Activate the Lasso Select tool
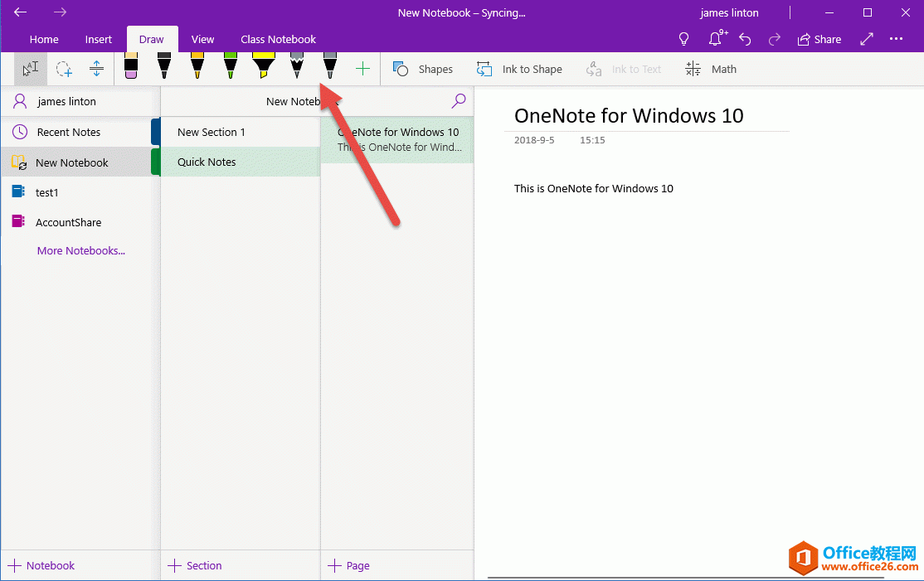This screenshot has height=581, width=924. (x=64, y=68)
